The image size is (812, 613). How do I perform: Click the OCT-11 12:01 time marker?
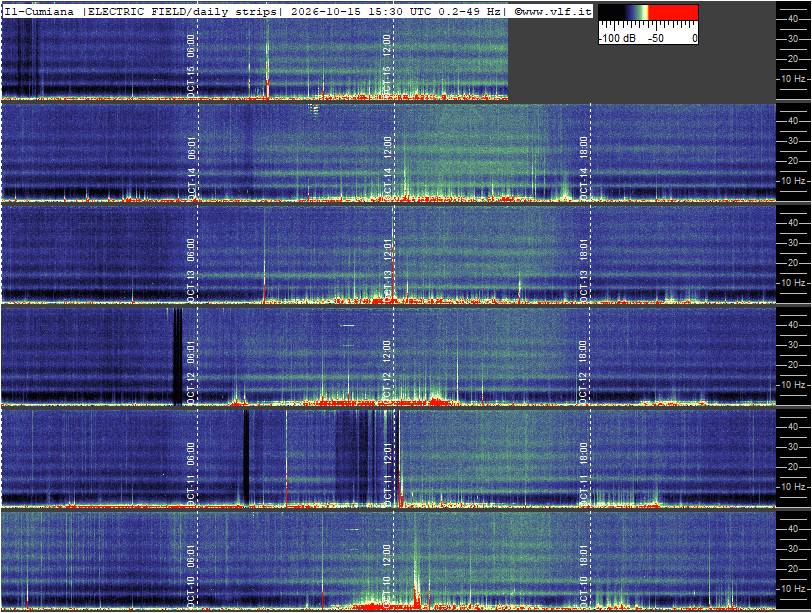[386, 474]
